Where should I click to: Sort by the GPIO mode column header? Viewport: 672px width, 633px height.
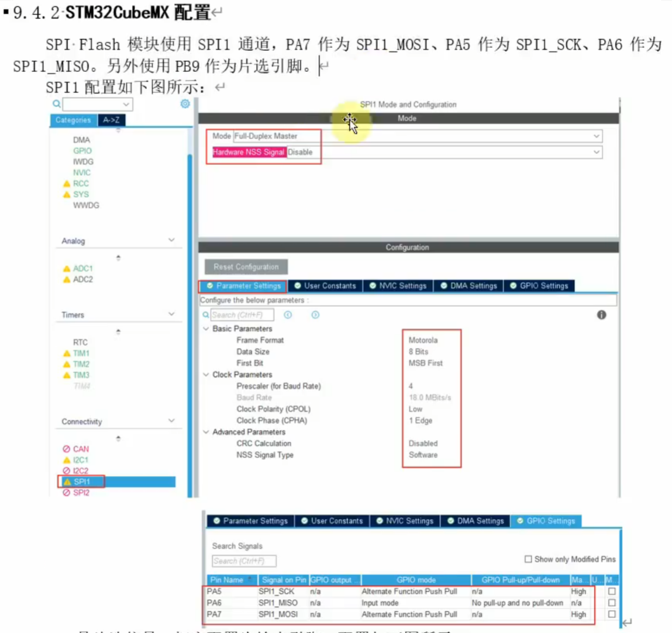(416, 580)
